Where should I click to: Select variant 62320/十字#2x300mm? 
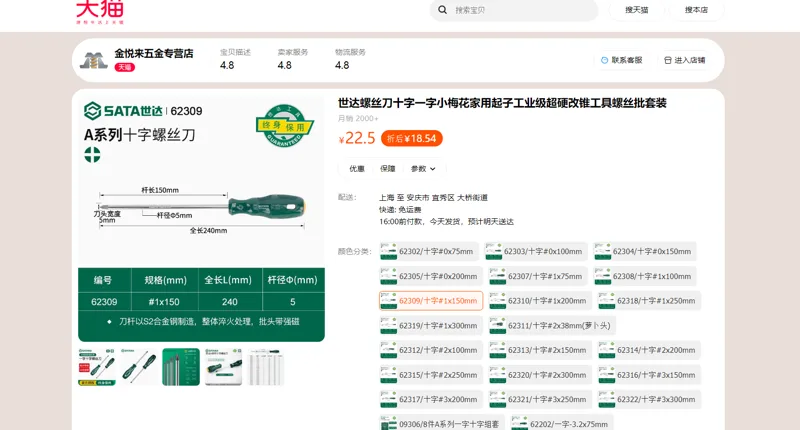tap(540, 375)
